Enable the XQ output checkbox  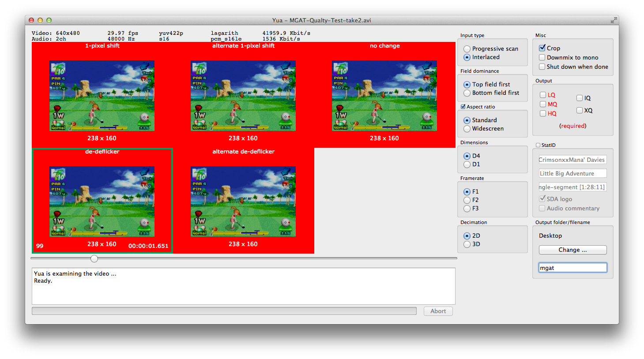coord(580,110)
